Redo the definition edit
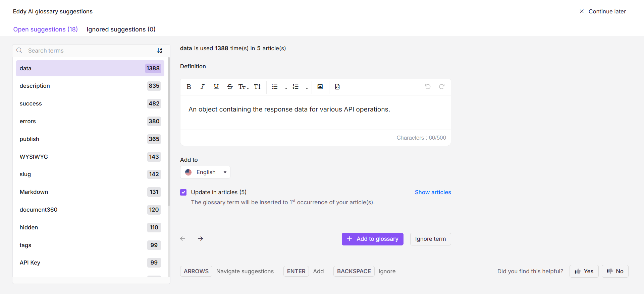Image resolution: width=644 pixels, height=294 pixels. coord(442,87)
